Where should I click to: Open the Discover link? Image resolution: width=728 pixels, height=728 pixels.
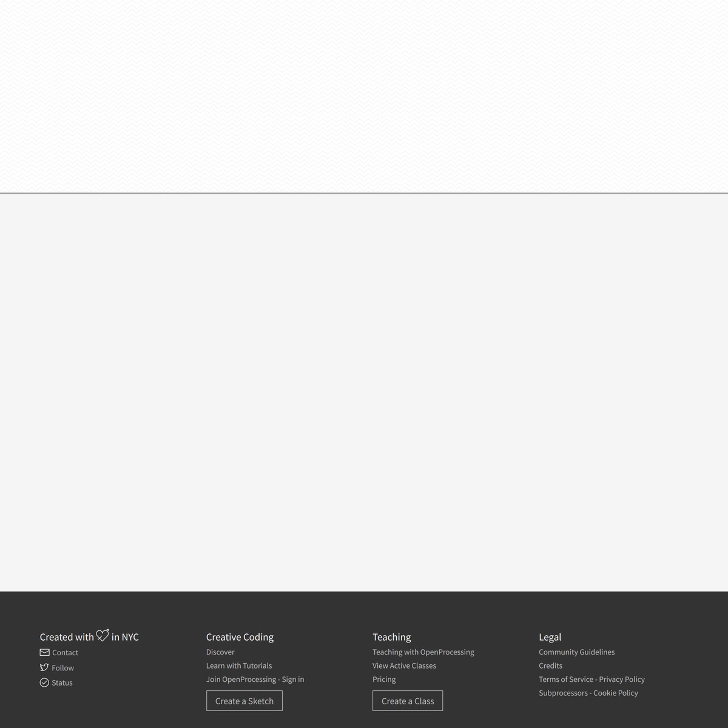pyautogui.click(x=220, y=652)
